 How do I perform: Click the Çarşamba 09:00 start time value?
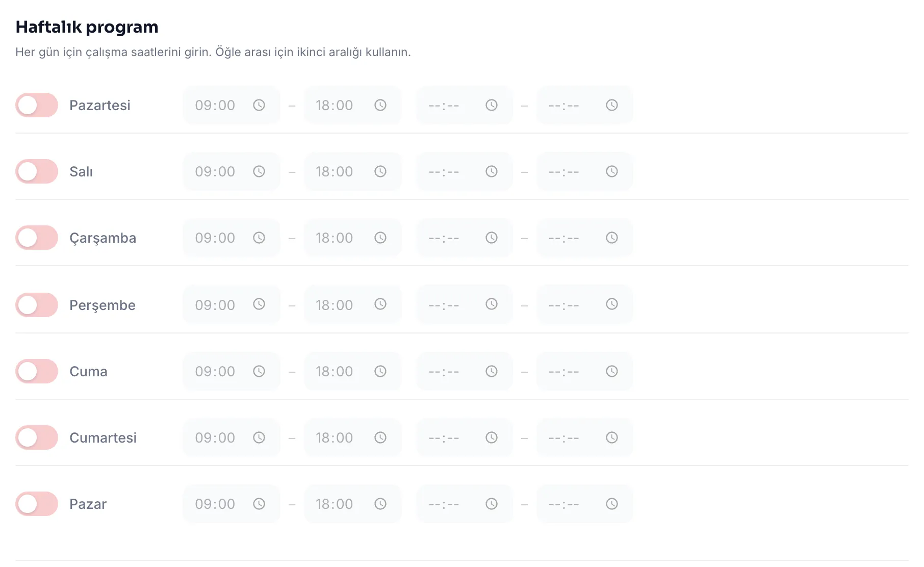coord(215,238)
